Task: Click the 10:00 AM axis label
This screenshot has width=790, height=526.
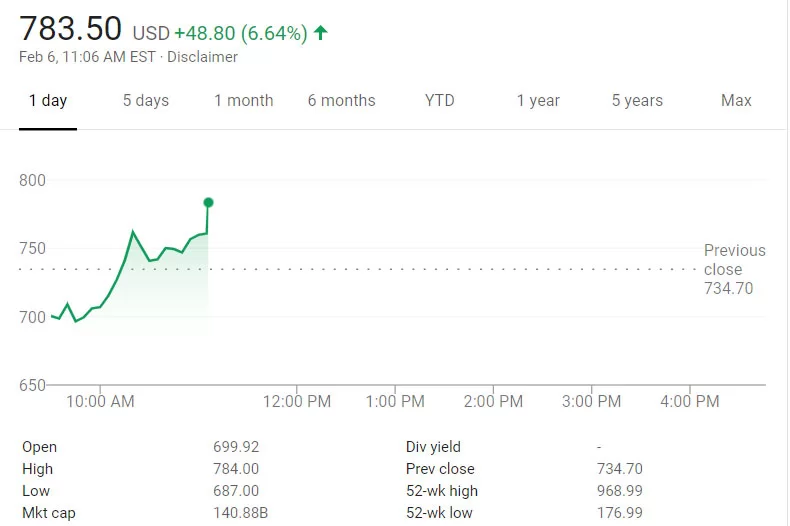Action: click(x=101, y=401)
